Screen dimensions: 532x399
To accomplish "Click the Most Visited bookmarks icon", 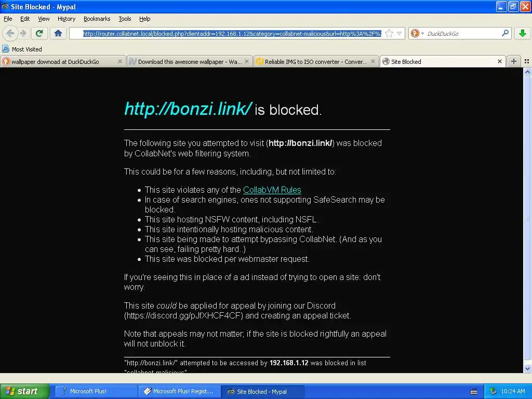I will [5, 49].
